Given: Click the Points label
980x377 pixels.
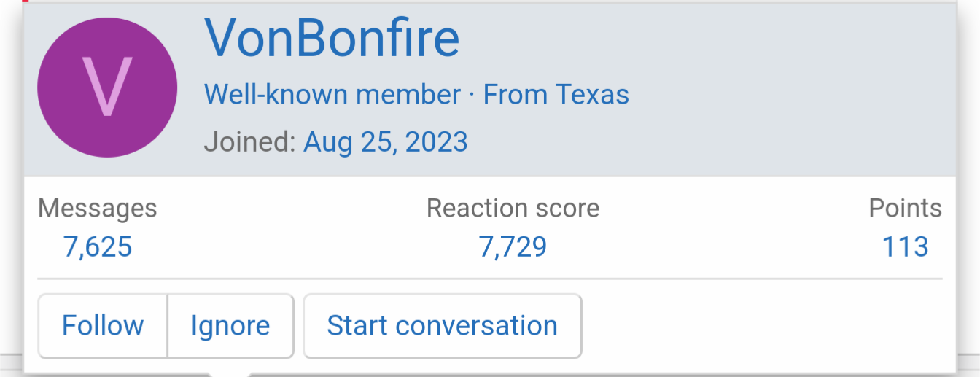Looking at the screenshot, I should point(905,209).
